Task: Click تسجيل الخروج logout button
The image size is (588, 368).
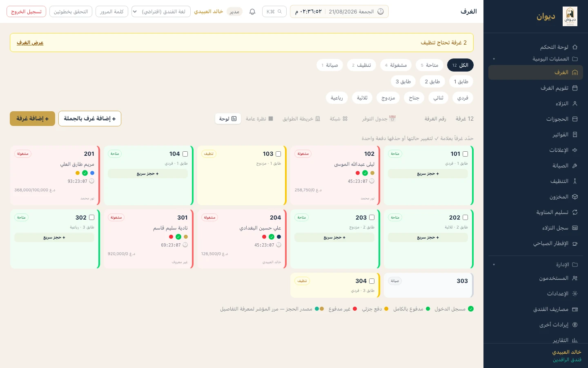Action: 26,11
